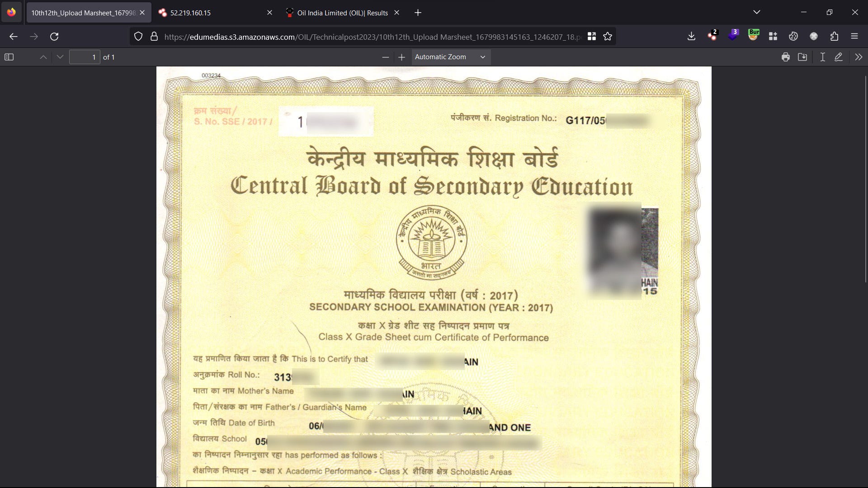Click the 'Registration No.:' label
The height and width of the screenshot is (488, 868).
point(526,118)
